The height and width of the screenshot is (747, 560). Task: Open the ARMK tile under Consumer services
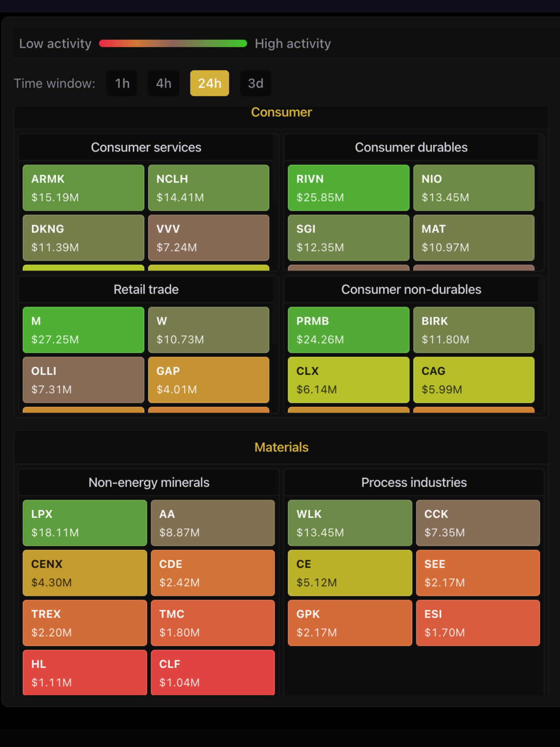83,188
